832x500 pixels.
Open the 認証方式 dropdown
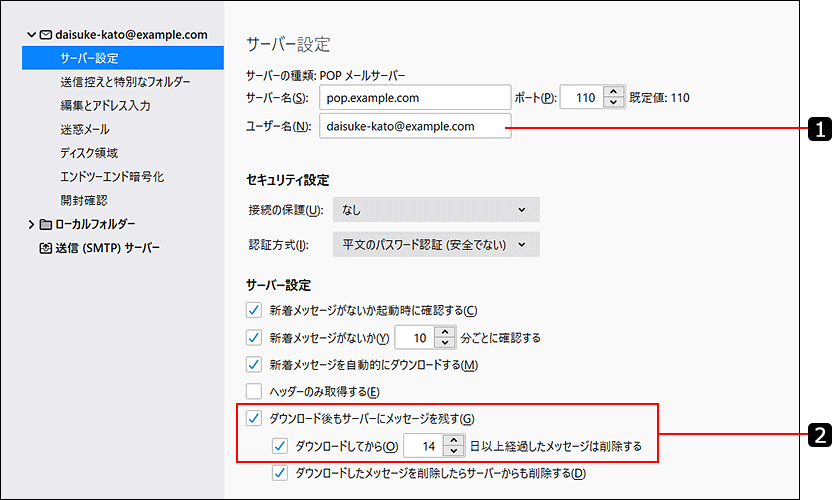(435, 245)
